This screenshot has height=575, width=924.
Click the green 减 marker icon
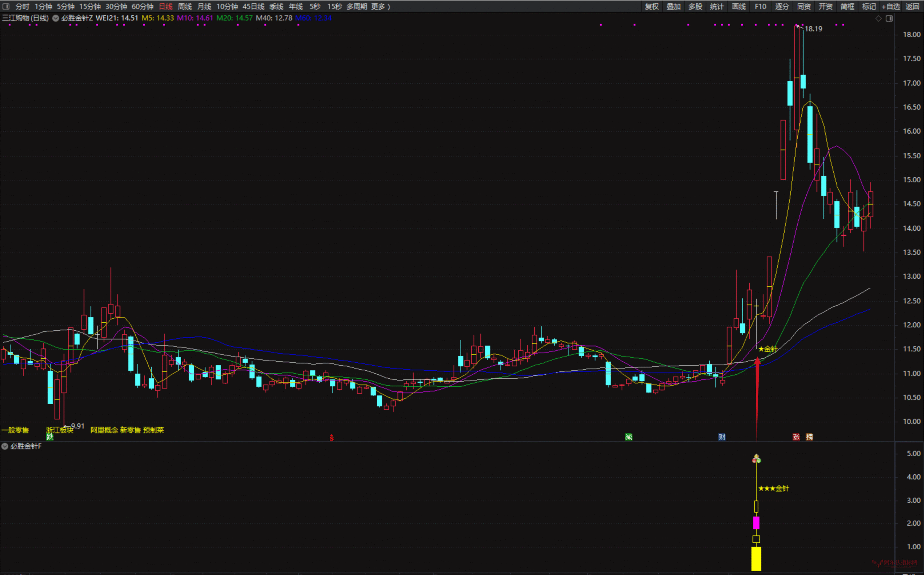tap(628, 437)
